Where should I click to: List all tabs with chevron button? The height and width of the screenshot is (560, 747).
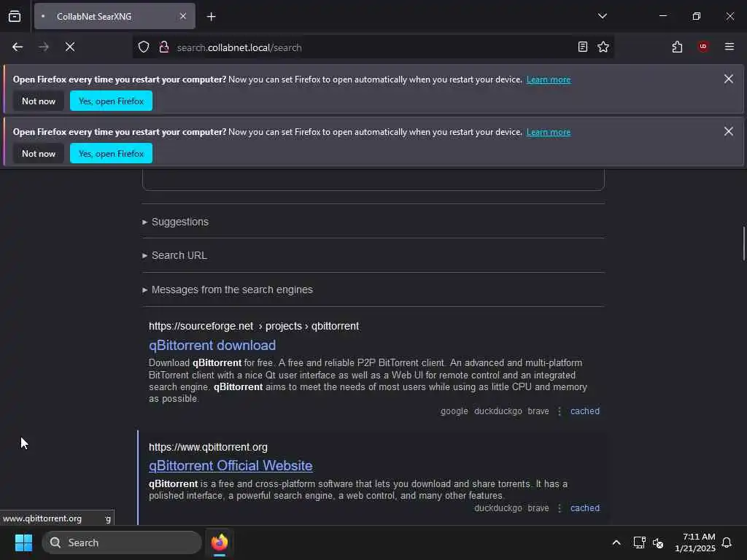[x=603, y=16]
